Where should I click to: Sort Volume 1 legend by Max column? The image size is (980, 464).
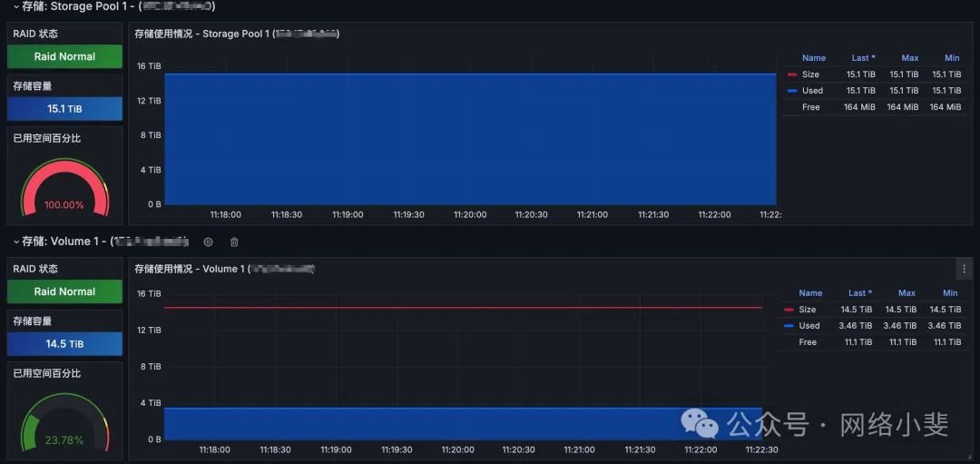point(906,293)
